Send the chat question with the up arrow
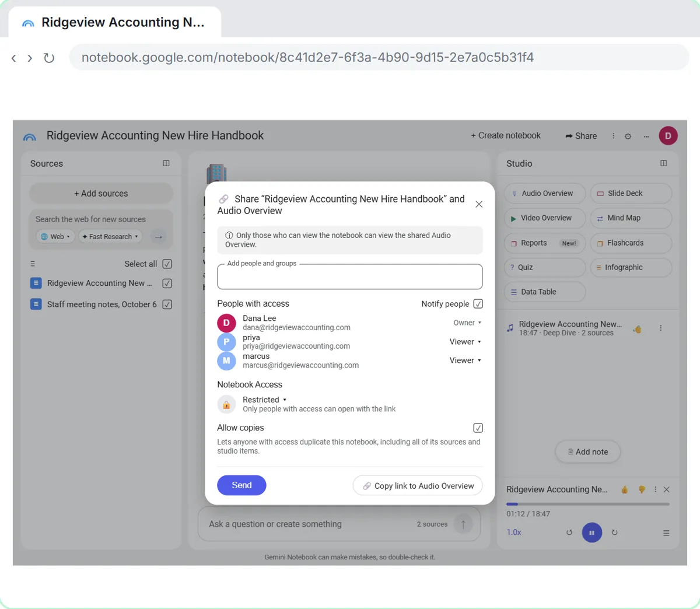This screenshot has height=609, width=700. (463, 524)
